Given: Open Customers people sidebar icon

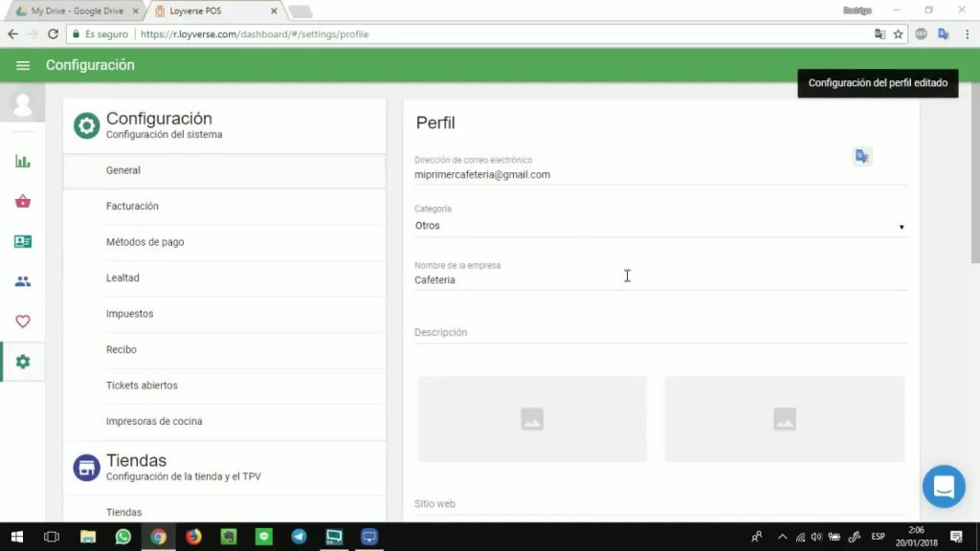Looking at the screenshot, I should [23, 281].
